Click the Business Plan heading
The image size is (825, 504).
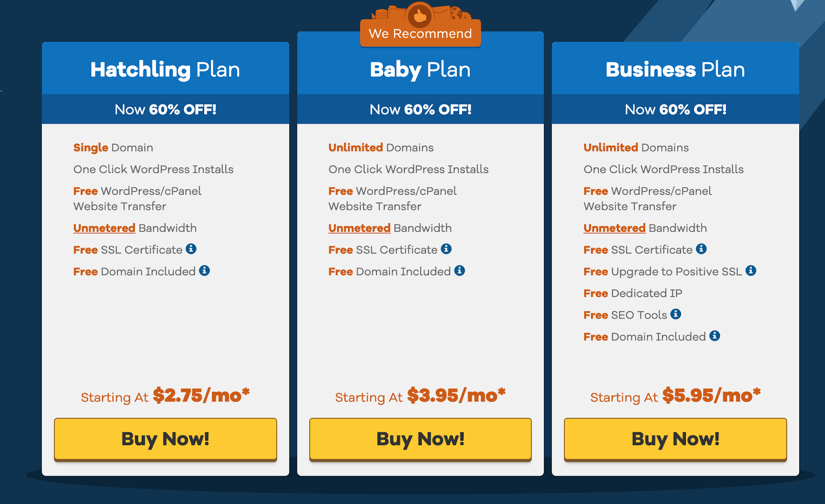[675, 70]
